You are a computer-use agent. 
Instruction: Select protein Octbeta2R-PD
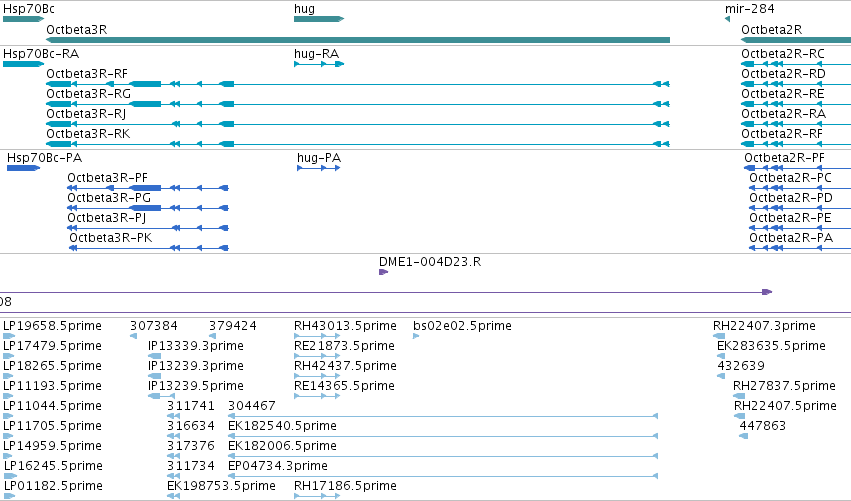click(x=791, y=198)
